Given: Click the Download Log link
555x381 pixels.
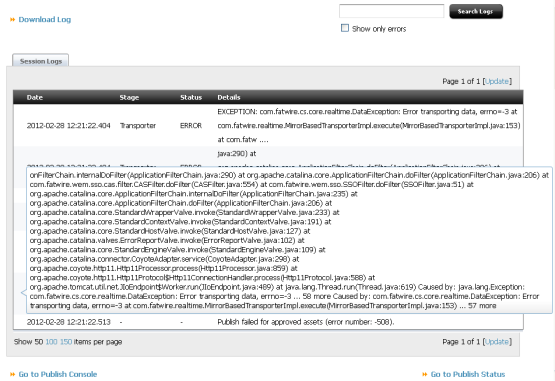Looking at the screenshot, I should point(45,19).
